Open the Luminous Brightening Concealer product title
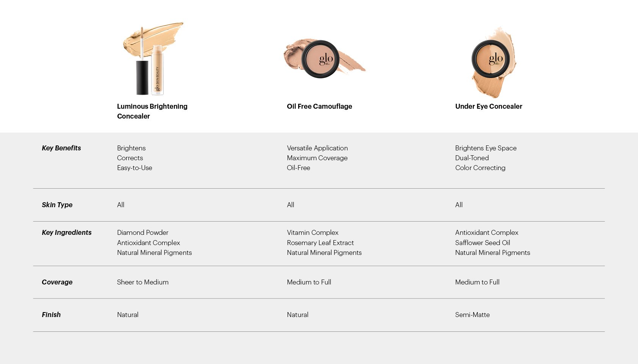This screenshot has height=364, width=638. 152,111
